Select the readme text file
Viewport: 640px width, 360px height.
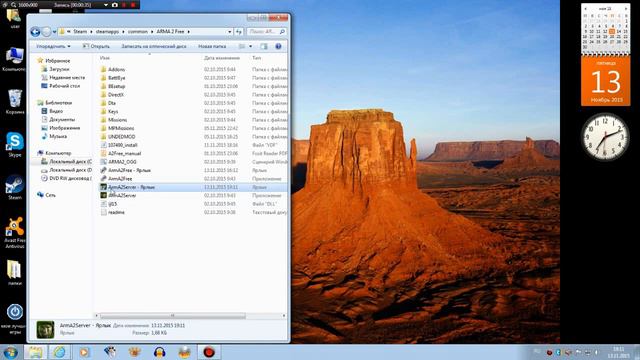(116, 212)
